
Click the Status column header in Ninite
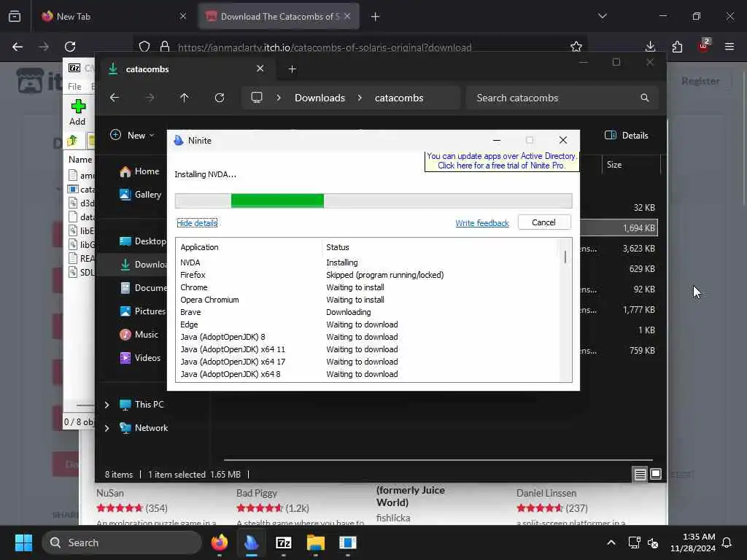[x=439, y=247]
